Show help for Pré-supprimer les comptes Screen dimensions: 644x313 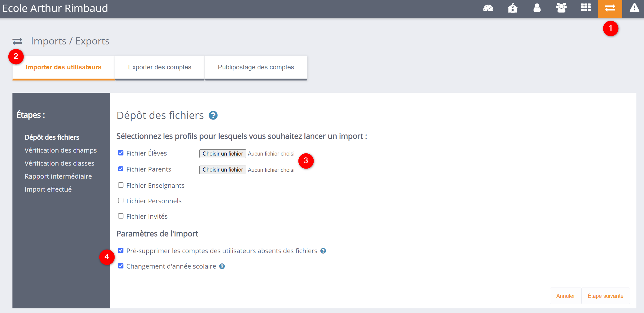323,251
